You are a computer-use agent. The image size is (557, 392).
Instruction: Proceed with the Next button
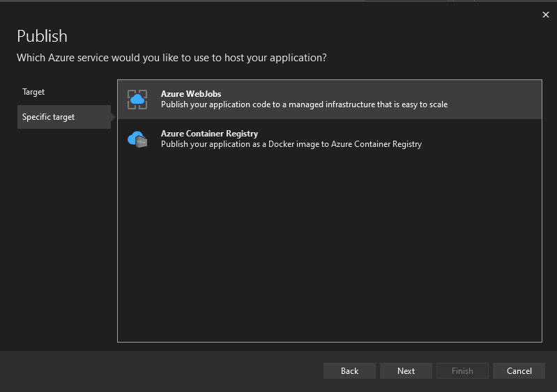406,370
